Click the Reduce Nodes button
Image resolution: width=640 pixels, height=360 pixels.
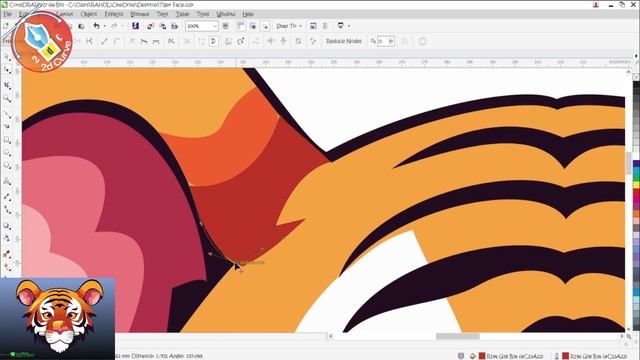click(x=344, y=41)
